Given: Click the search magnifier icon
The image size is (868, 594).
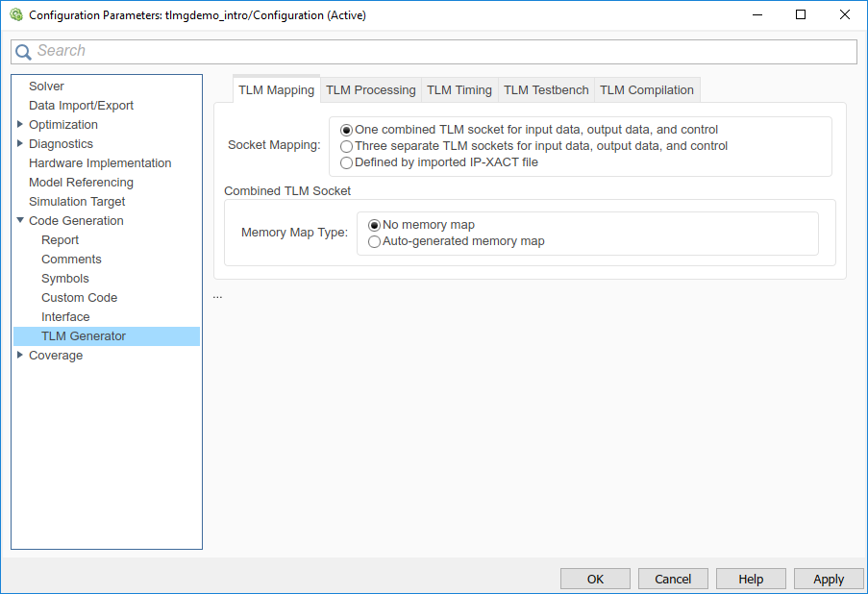Looking at the screenshot, I should 23,52.
